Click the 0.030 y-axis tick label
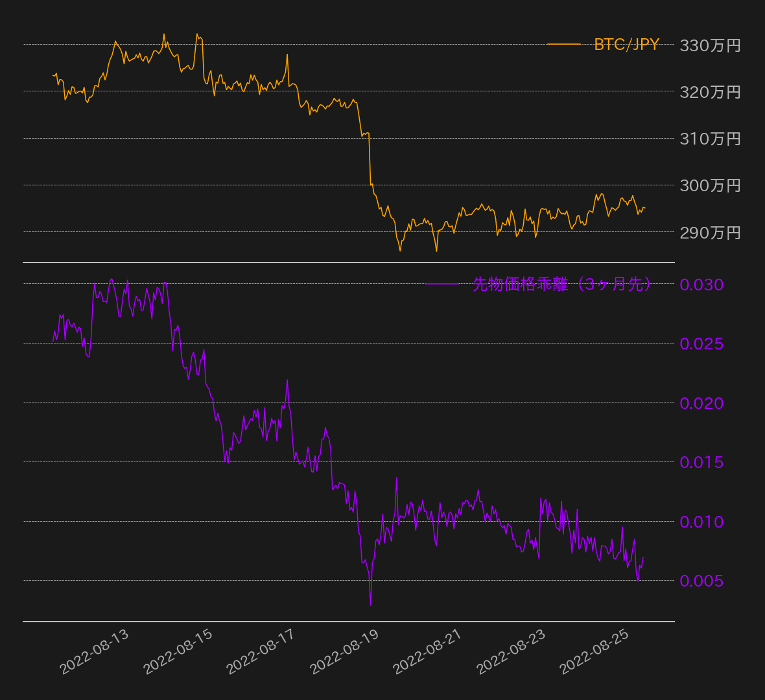Image resolution: width=765 pixels, height=700 pixels. tap(701, 285)
